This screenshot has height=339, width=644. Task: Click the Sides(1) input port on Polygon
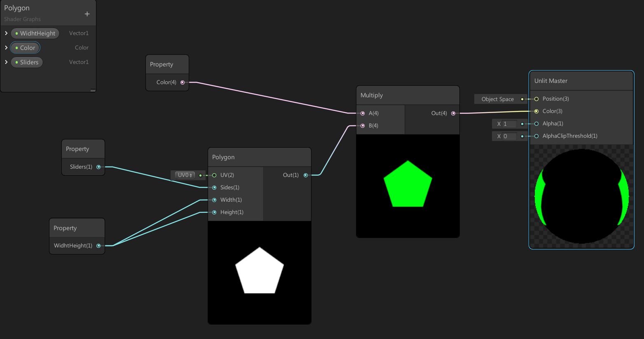214,187
